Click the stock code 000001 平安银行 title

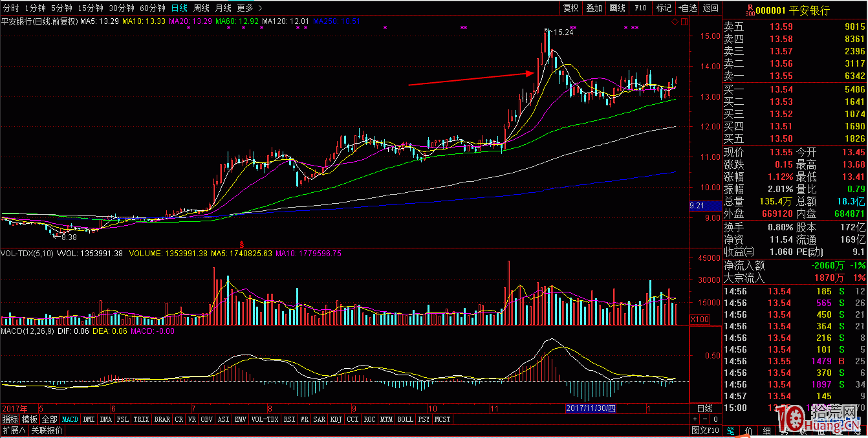(792, 10)
